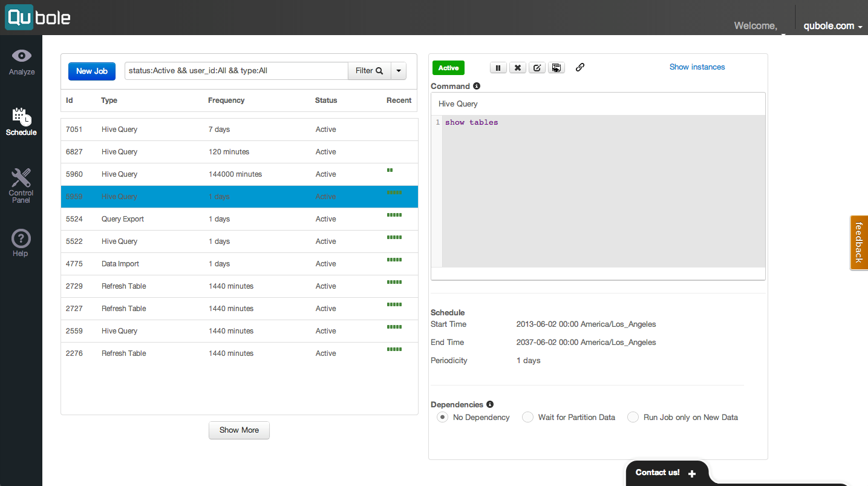Image resolution: width=868 pixels, height=486 pixels.
Task: Edit the job with the pencil icon
Action: (x=537, y=68)
